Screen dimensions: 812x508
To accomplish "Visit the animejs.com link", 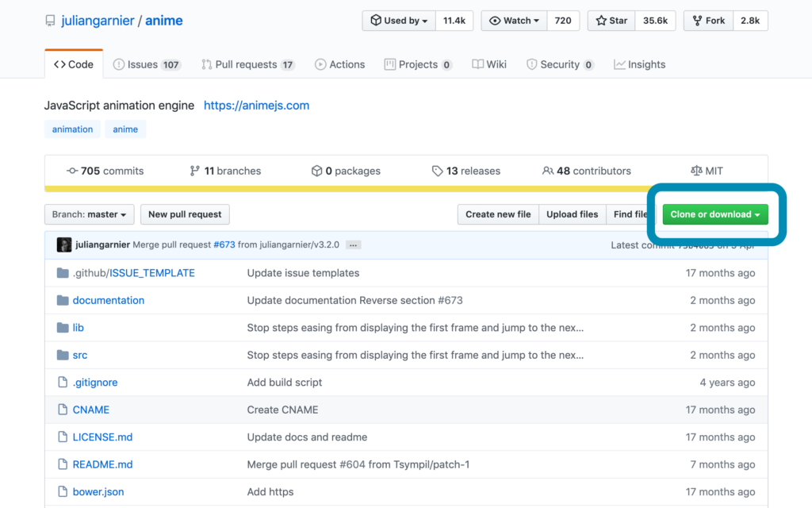I will (256, 105).
